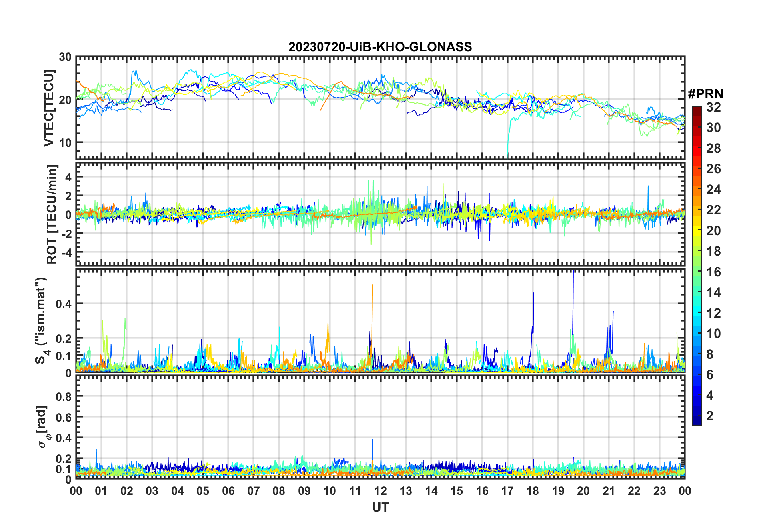Select colorbar tick label 32
Image resolution: width=761 pixels, height=532 pixels.
(713, 107)
